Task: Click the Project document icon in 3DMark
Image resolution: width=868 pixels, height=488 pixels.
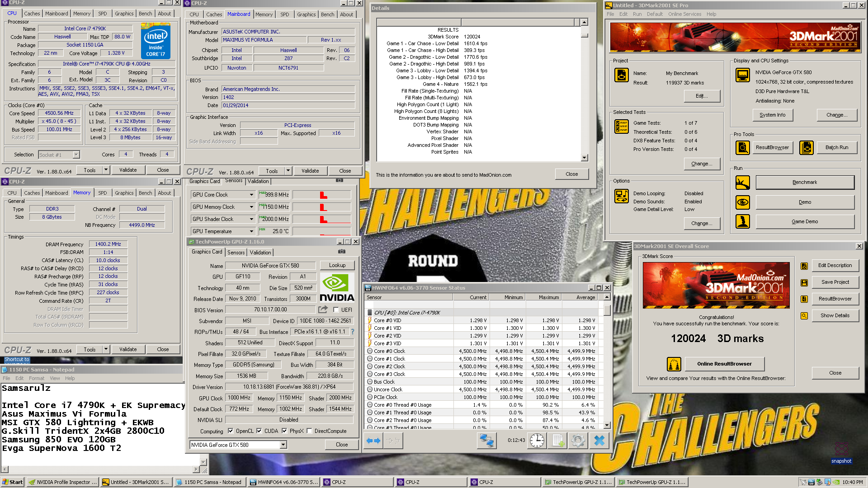Action: [x=622, y=75]
